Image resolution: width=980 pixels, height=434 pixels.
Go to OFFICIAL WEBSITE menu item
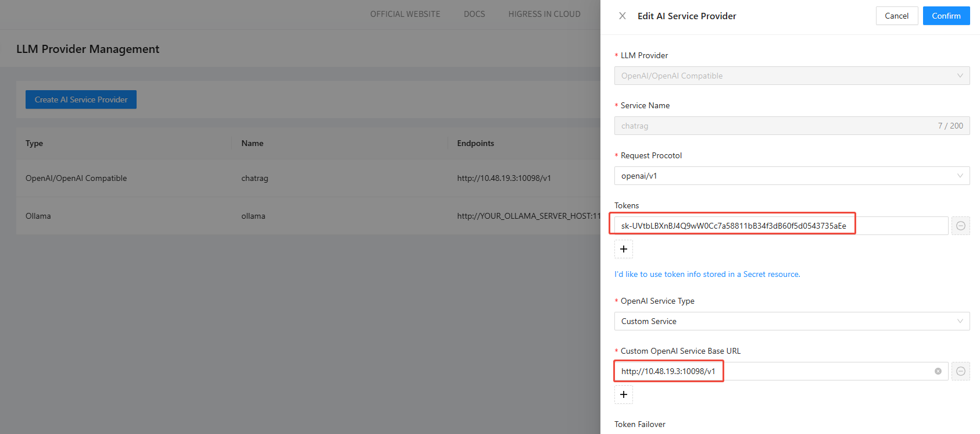tap(405, 14)
